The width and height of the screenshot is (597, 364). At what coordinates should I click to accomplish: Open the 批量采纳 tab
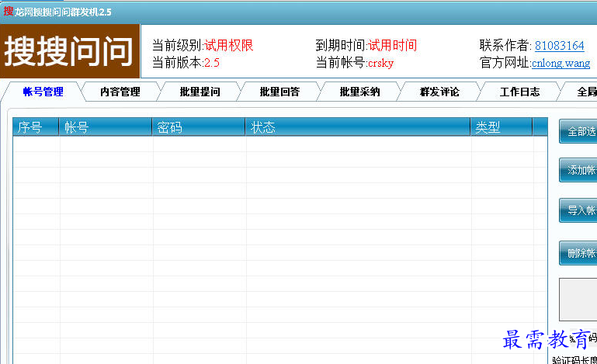(x=359, y=92)
